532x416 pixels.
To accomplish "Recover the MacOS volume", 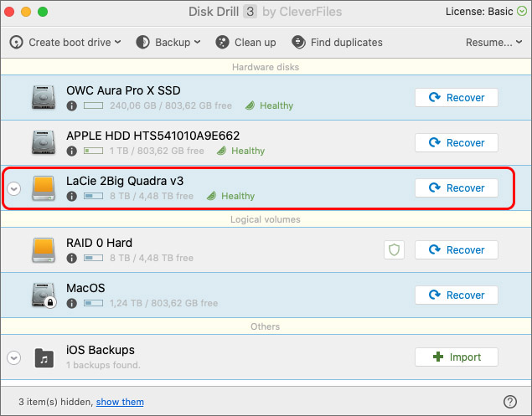I will [x=457, y=295].
